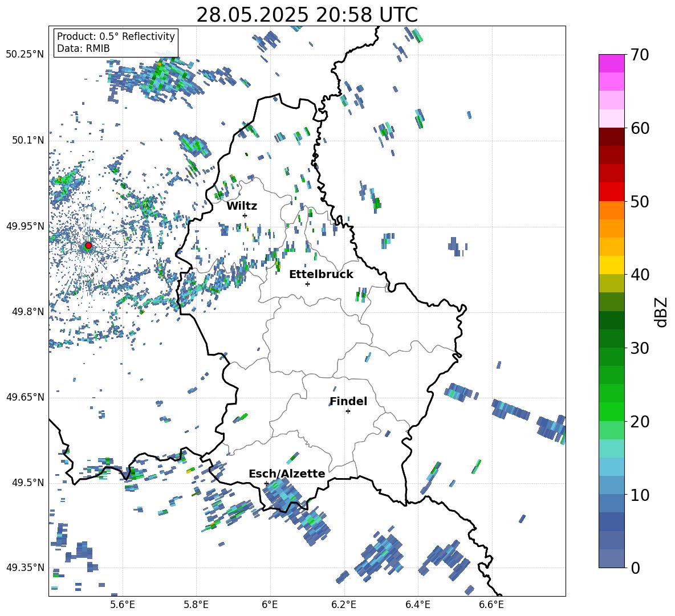Viewport: 675px width, 616px height.
Task: Click the 50.1°N latitude label
Action: click(x=27, y=141)
